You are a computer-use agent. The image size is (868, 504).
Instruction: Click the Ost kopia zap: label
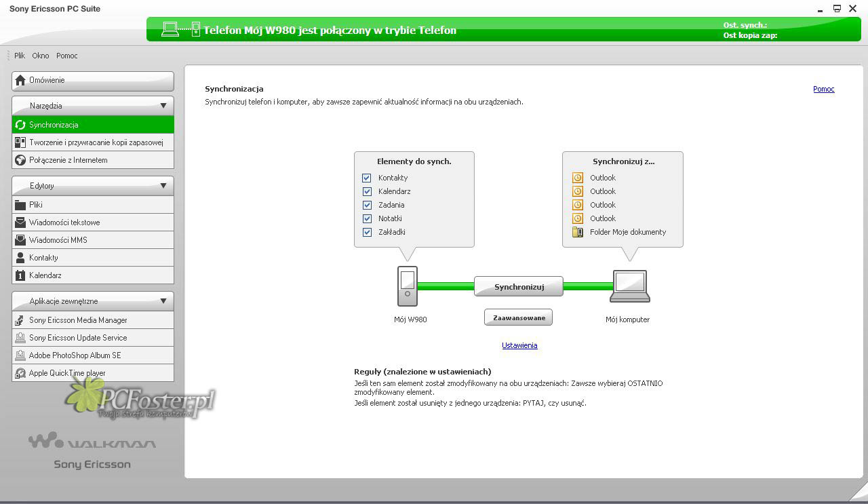coord(751,35)
